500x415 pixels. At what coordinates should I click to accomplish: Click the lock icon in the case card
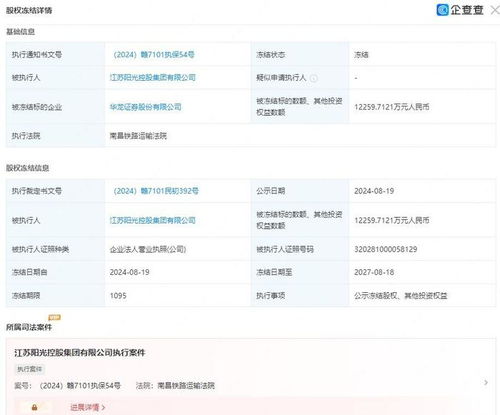[34, 407]
